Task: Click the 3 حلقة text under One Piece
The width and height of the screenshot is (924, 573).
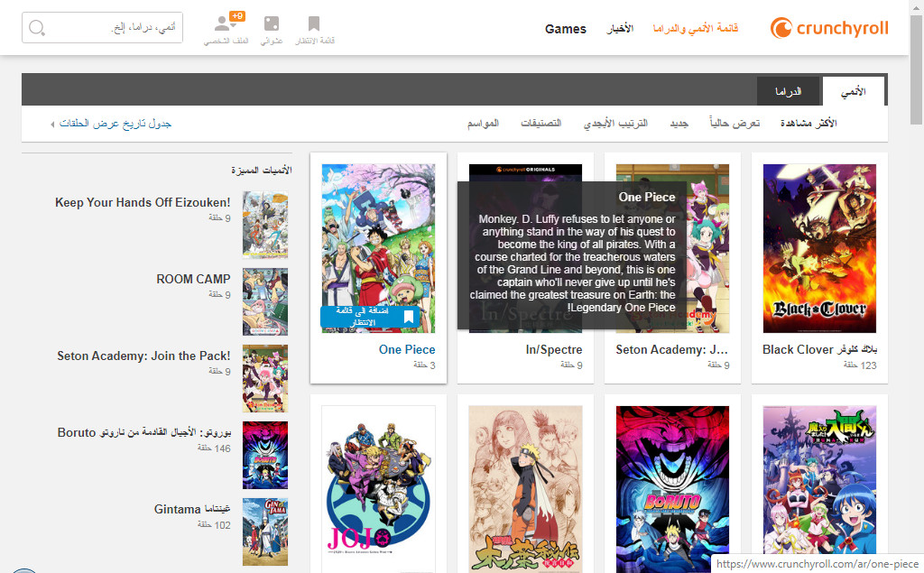Action: [424, 365]
